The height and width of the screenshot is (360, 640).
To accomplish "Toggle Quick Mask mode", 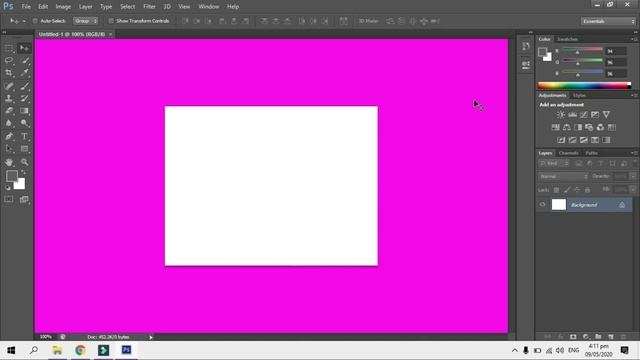I will (x=9, y=199).
